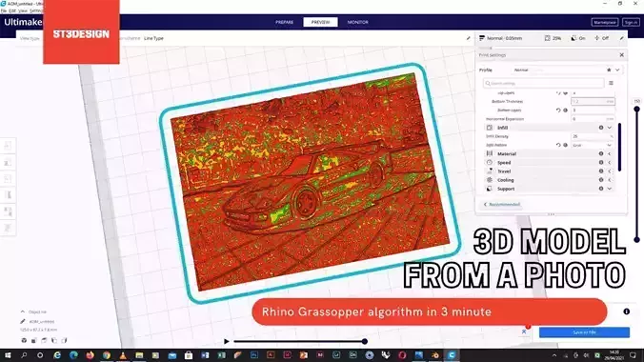Screen dimensions: 644x362
Task: Switch to the MONITOR stage tab
Action: click(358, 22)
